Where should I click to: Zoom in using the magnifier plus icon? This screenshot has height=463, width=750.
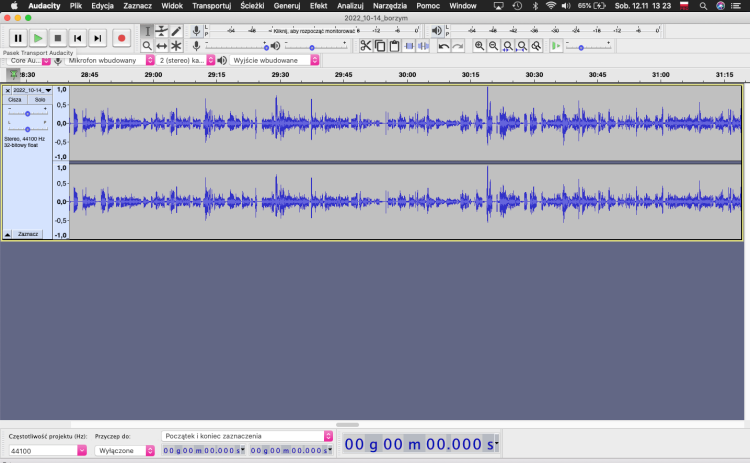[x=480, y=46]
